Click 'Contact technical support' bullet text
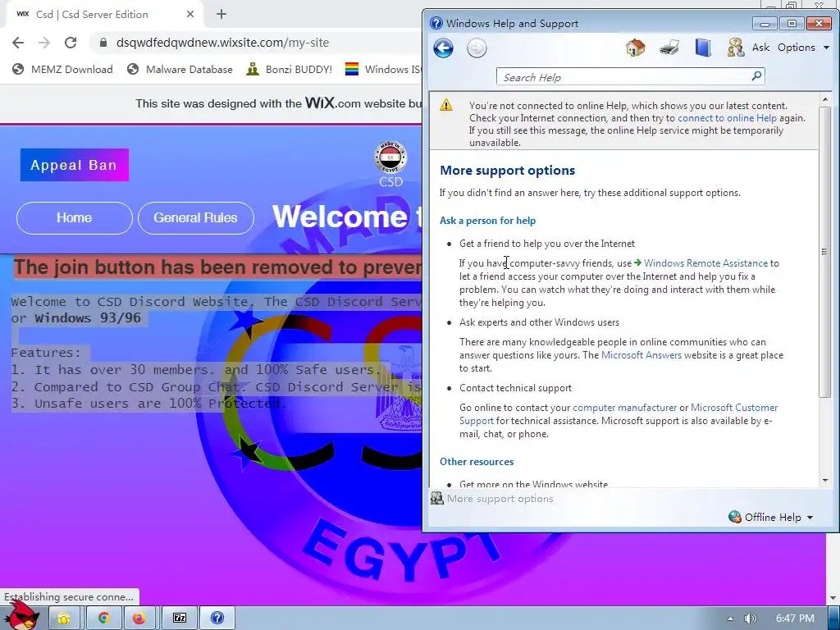 (515, 388)
